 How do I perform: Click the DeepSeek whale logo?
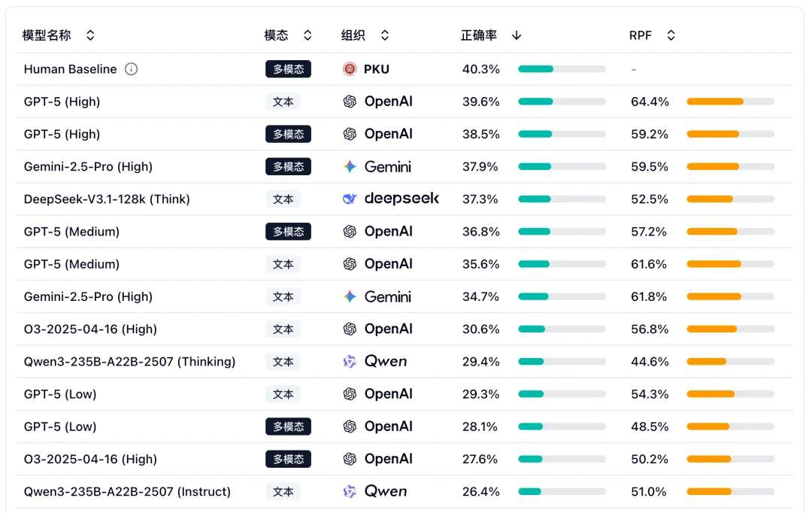tap(350, 199)
